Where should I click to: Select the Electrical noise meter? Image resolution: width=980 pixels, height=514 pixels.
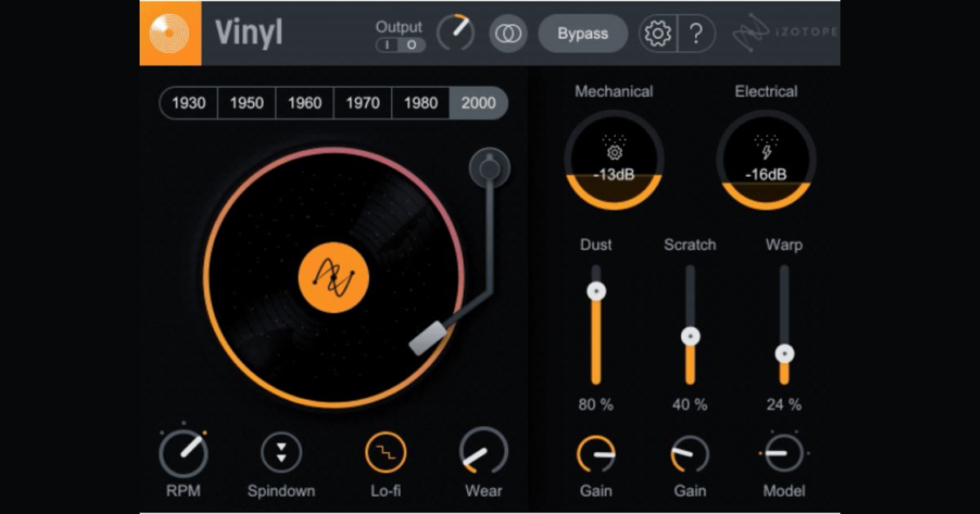pos(766,160)
